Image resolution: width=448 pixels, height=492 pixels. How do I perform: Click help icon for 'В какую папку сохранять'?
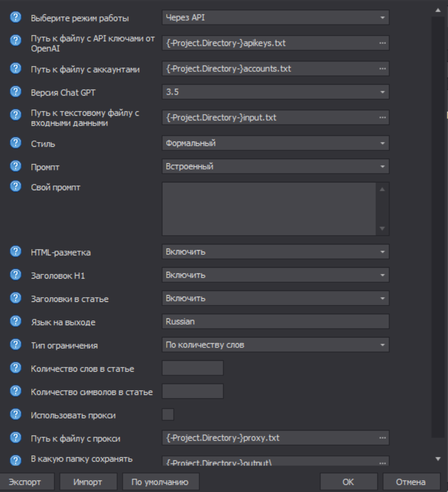coord(16,460)
